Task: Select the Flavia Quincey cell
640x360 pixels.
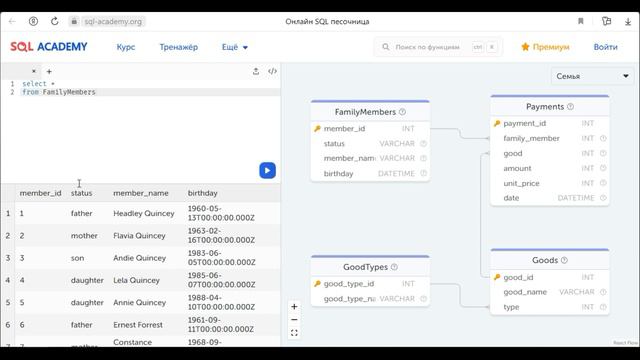Action: tap(139, 236)
